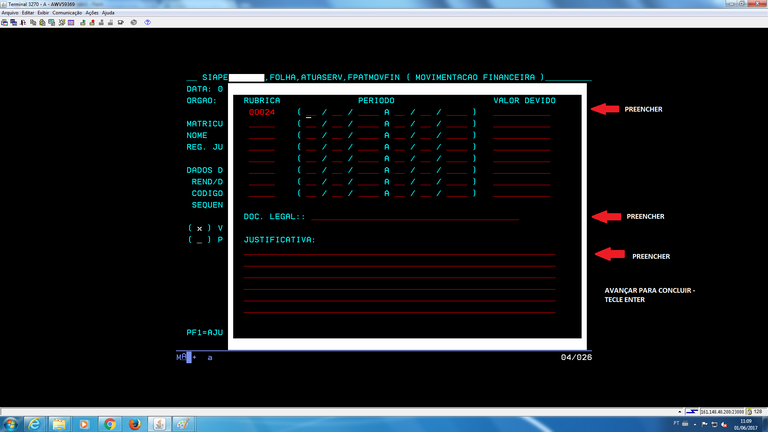Open the Arquivo menu

9,12
